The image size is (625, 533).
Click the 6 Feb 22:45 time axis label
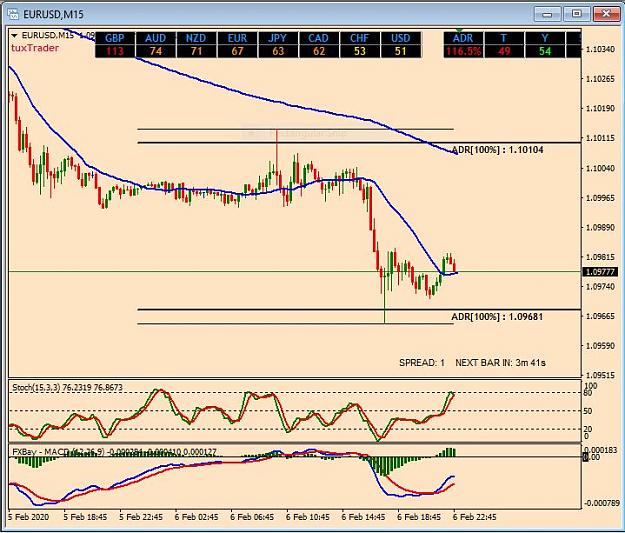click(x=474, y=517)
